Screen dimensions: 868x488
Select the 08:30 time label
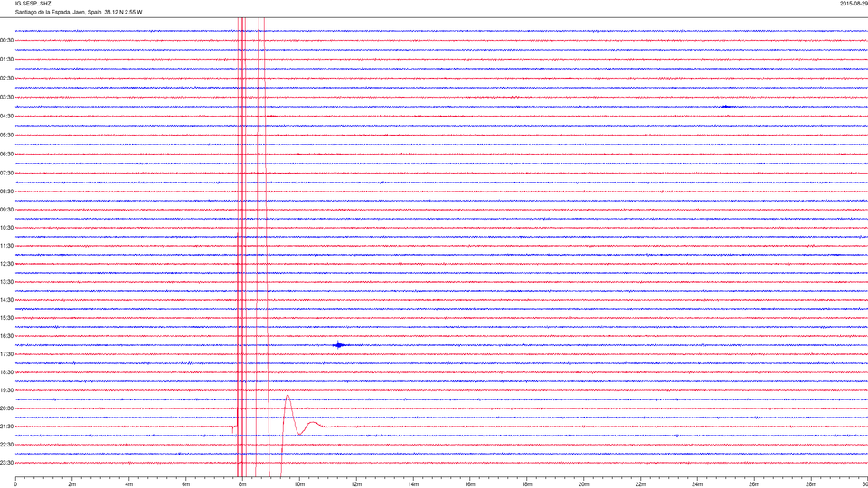(x=6, y=192)
